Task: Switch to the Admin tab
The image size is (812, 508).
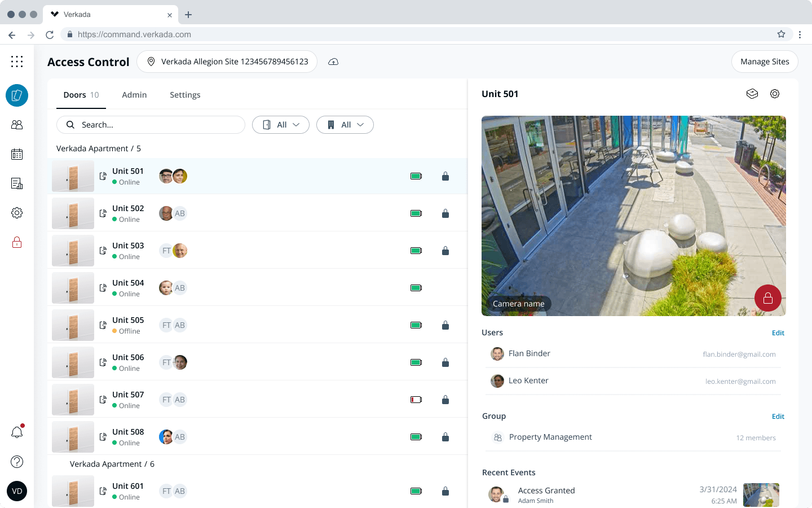Action: 134,95
